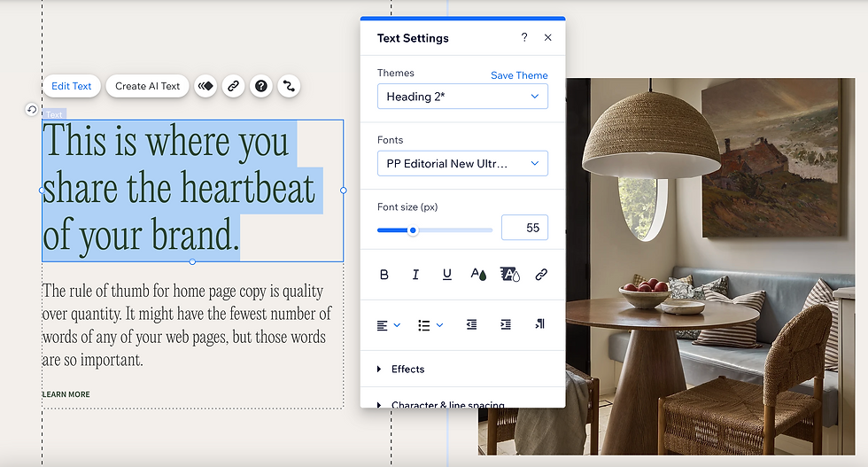Click the bottom resize handle of text box
Image resolution: width=868 pixels, height=467 pixels.
192,261
